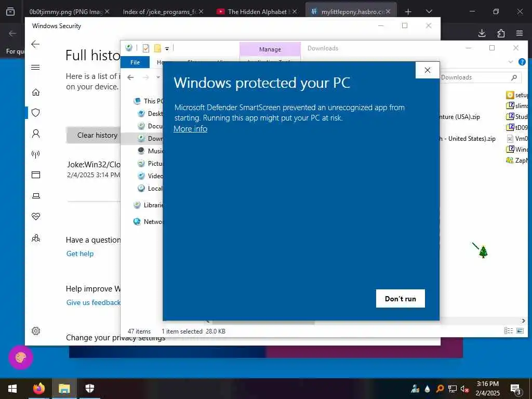Switch to Index of joke_programs tab
This screenshot has height=399, width=532.
pos(163,11)
